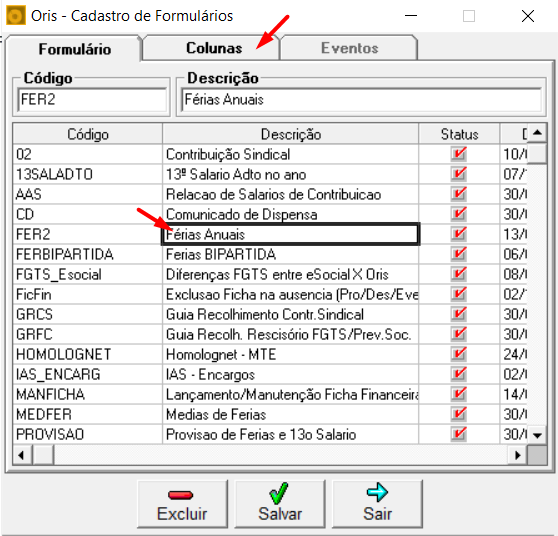Image resolution: width=558 pixels, height=536 pixels.
Task: Toggle Status checkbox for Comunicado de Dispensa
Action: pyautogui.click(x=459, y=214)
